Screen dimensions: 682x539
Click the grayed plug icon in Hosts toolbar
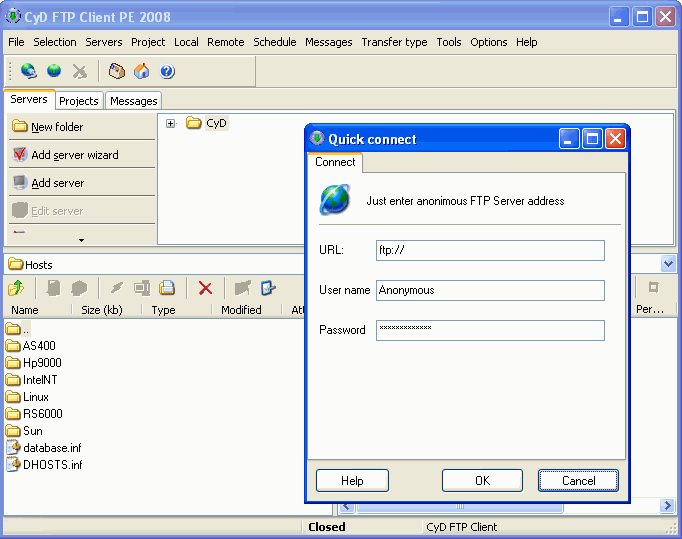click(x=117, y=288)
